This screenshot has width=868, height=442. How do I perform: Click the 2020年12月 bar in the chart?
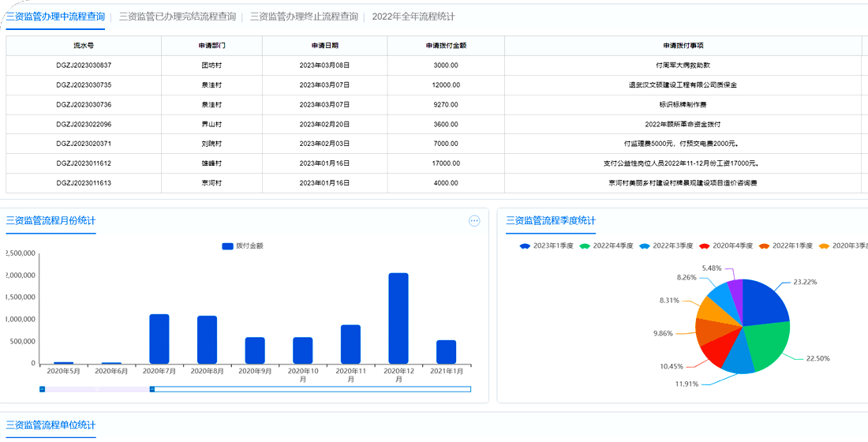[x=398, y=319]
